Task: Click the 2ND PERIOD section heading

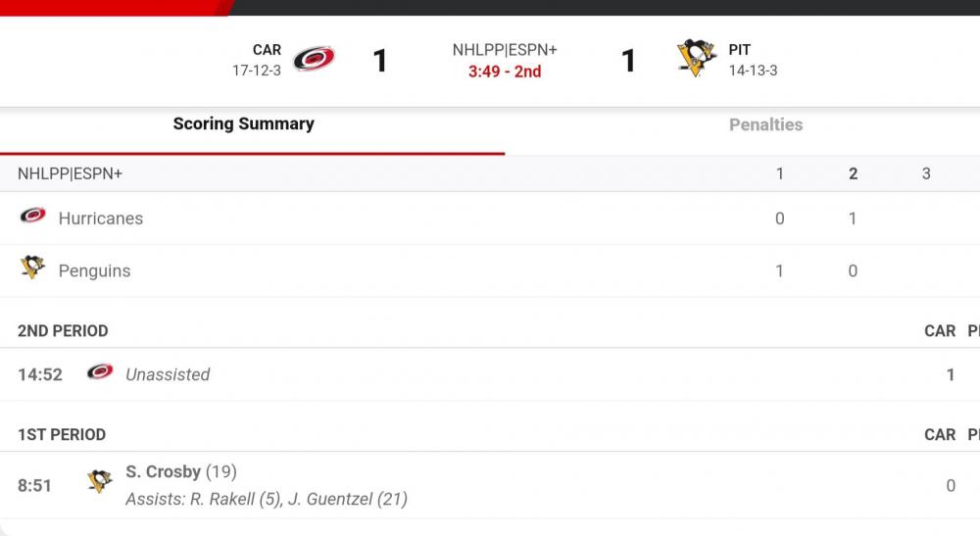Action: [x=63, y=331]
